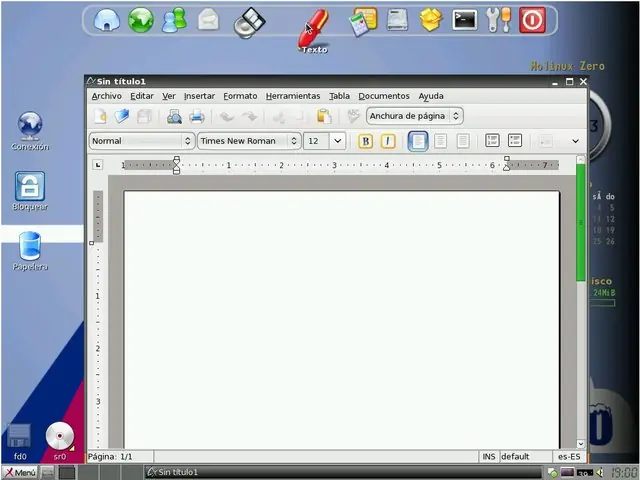Open the Anchura de página zoom dropdown
This screenshot has width=640, height=480.
415,116
